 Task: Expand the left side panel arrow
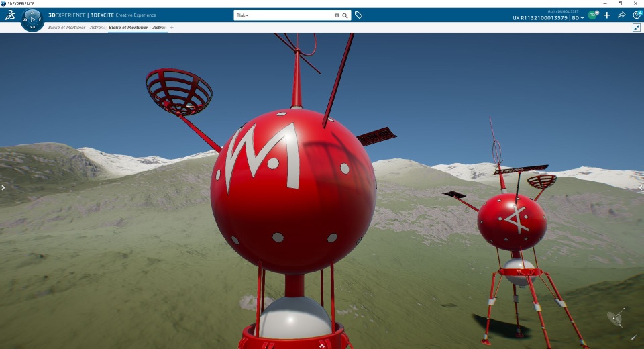click(x=3, y=187)
